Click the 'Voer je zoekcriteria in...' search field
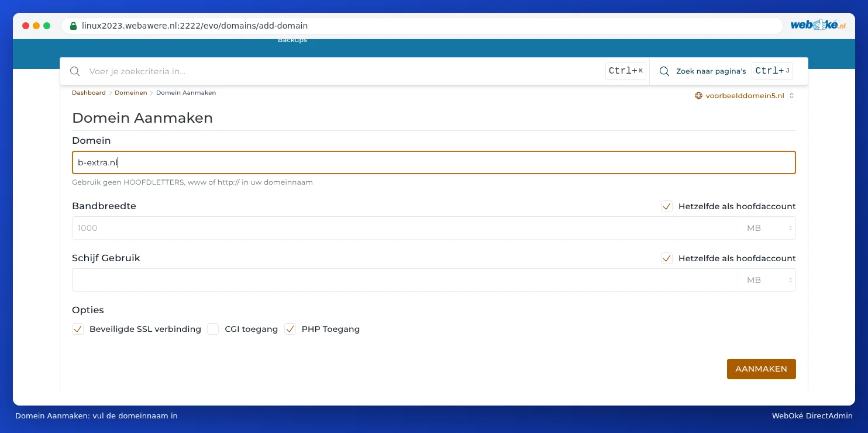This screenshot has width=868, height=433. 345,71
